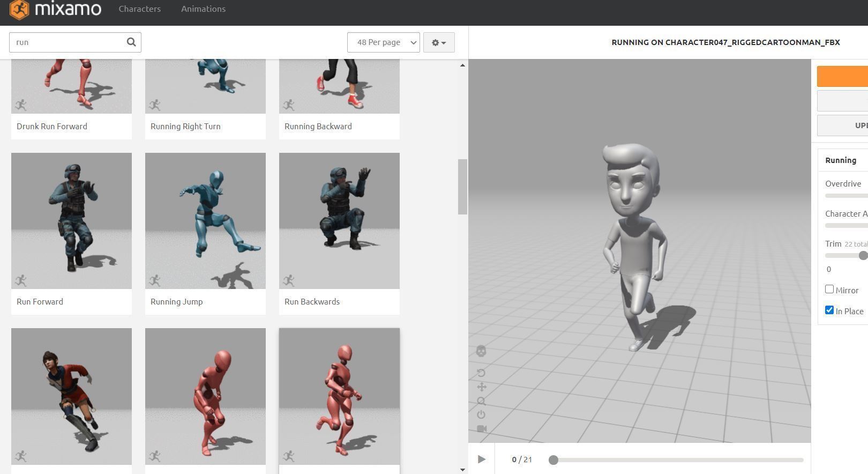Click the pan move arrows icon
The image size is (868, 474).
pyautogui.click(x=481, y=387)
